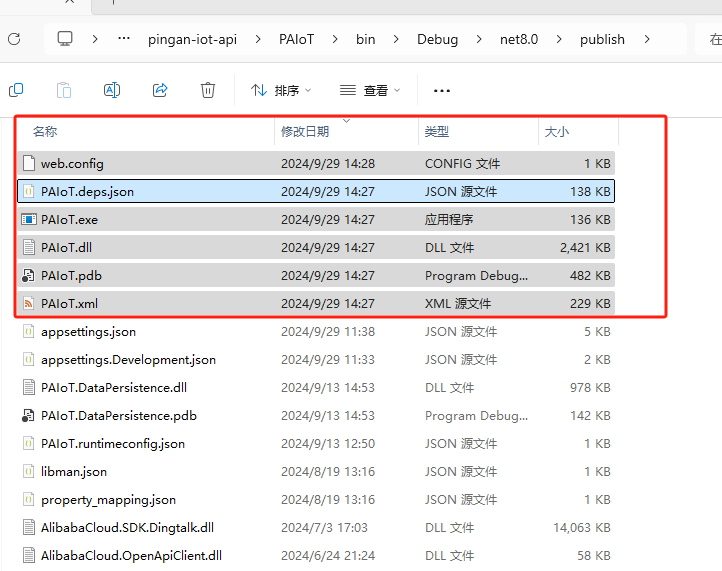The width and height of the screenshot is (722, 571).
Task: Go to the Debug folder in the breadcrumb
Action: click(437, 39)
